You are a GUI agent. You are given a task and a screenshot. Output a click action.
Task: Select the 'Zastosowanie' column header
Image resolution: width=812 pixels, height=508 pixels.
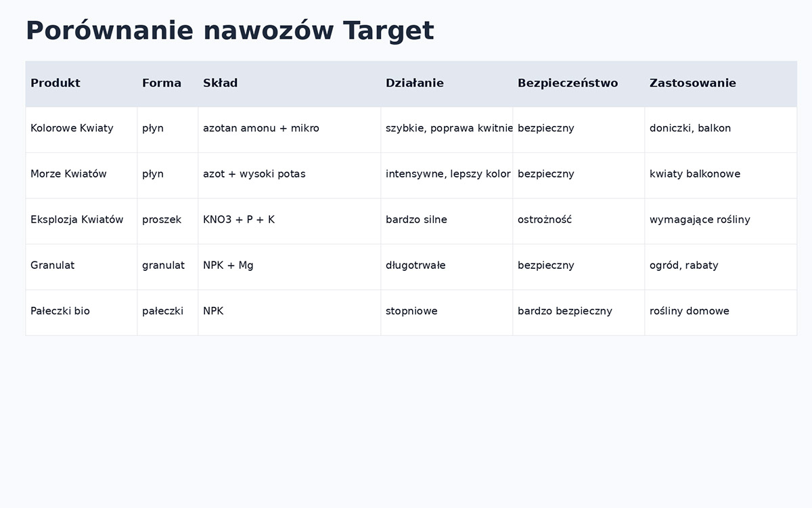tap(721, 84)
